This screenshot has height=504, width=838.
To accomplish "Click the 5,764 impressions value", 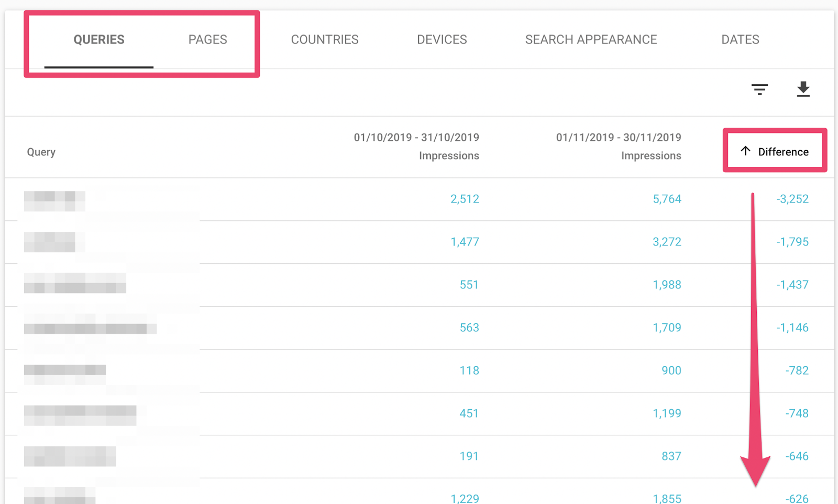I will pos(667,199).
